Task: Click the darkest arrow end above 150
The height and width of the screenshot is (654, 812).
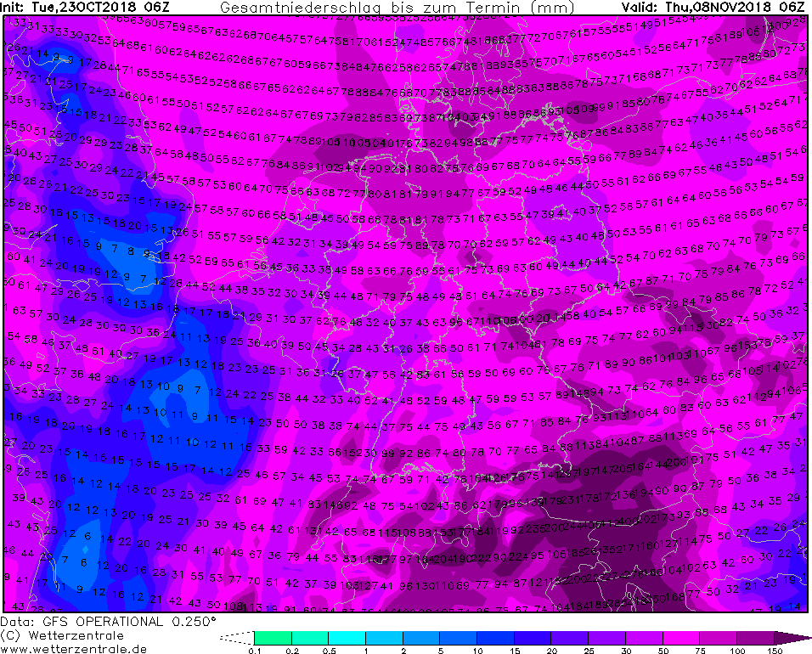Action: coord(791,637)
